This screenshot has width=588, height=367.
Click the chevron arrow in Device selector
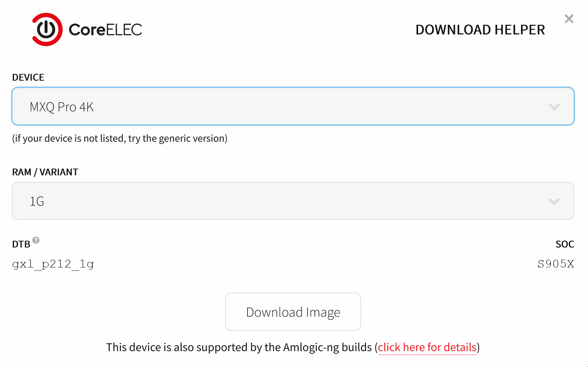(554, 107)
